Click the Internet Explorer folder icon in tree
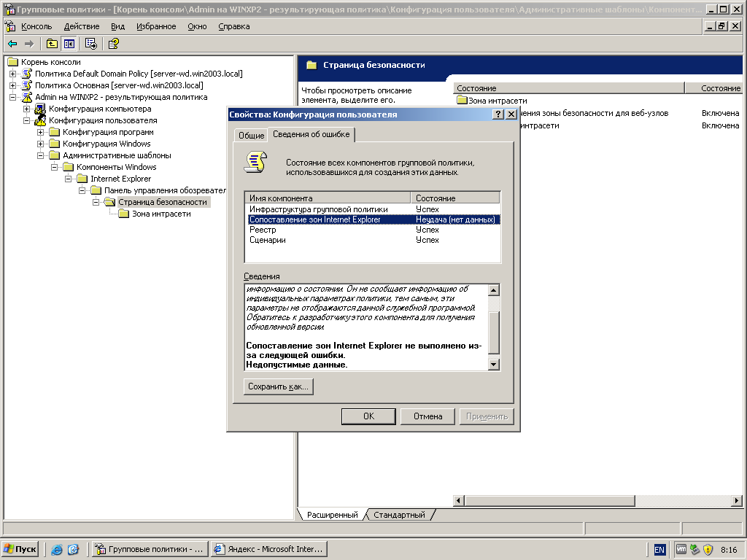The width and height of the screenshot is (747, 560). pyautogui.click(x=82, y=179)
